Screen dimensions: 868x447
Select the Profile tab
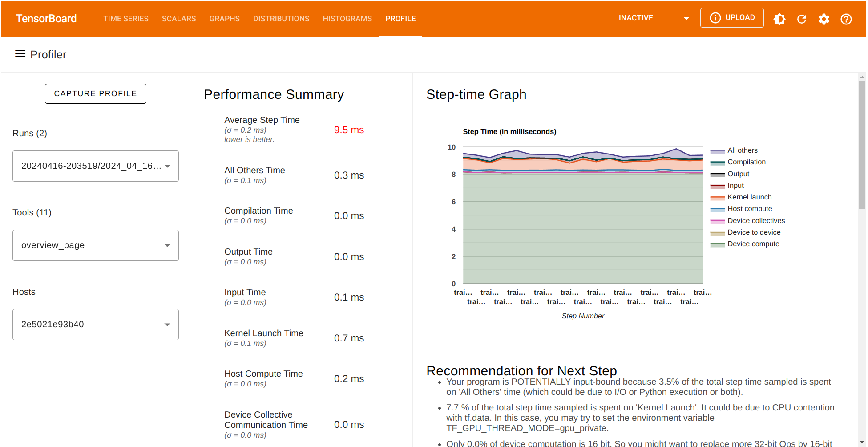[400, 19]
